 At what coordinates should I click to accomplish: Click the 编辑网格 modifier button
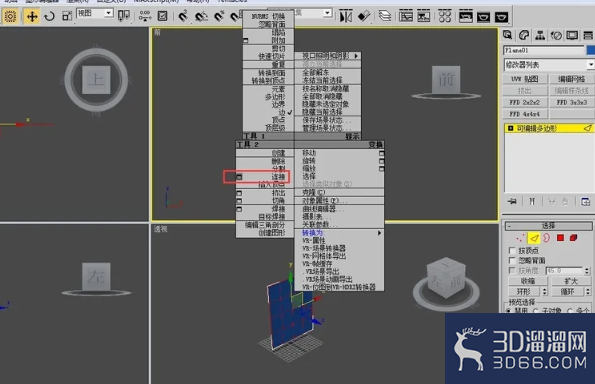(x=572, y=79)
